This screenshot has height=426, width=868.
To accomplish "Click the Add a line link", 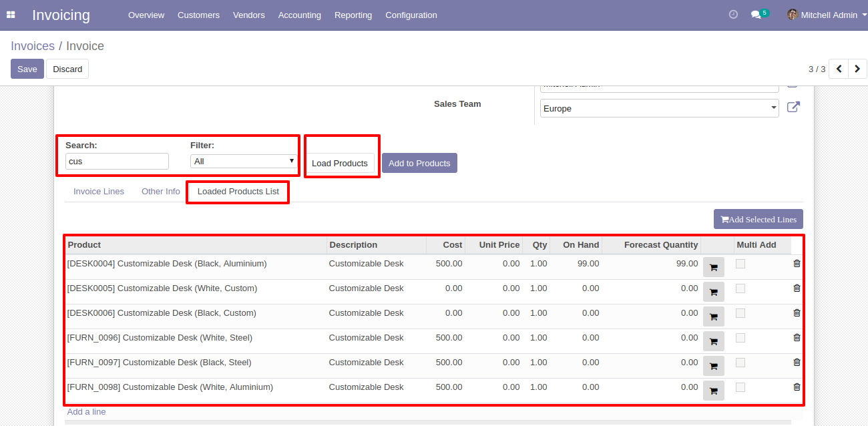I will [86, 412].
